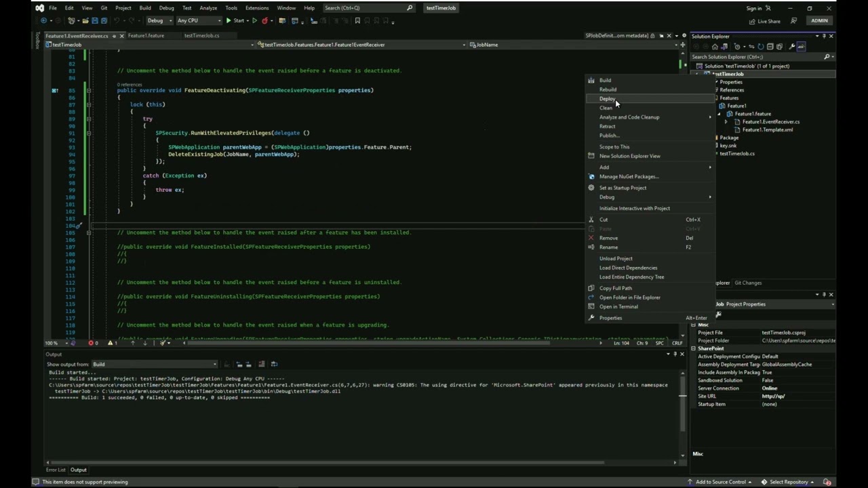
Task: Click the Home icon in Solution Explorer
Action: pos(715,47)
